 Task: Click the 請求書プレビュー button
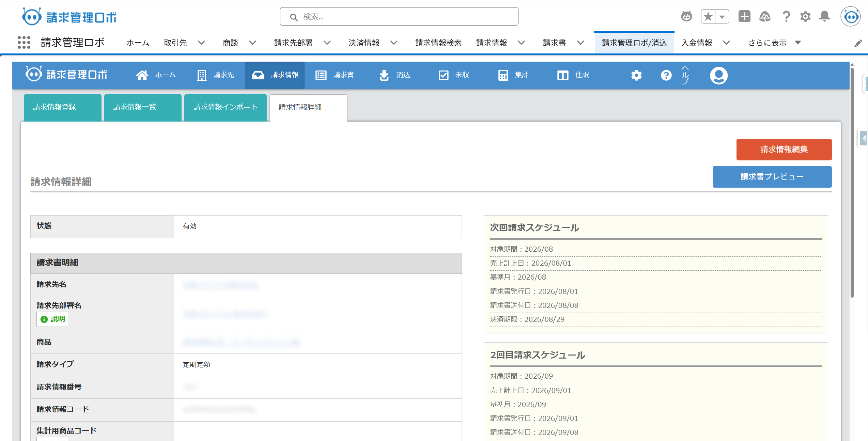tap(772, 177)
